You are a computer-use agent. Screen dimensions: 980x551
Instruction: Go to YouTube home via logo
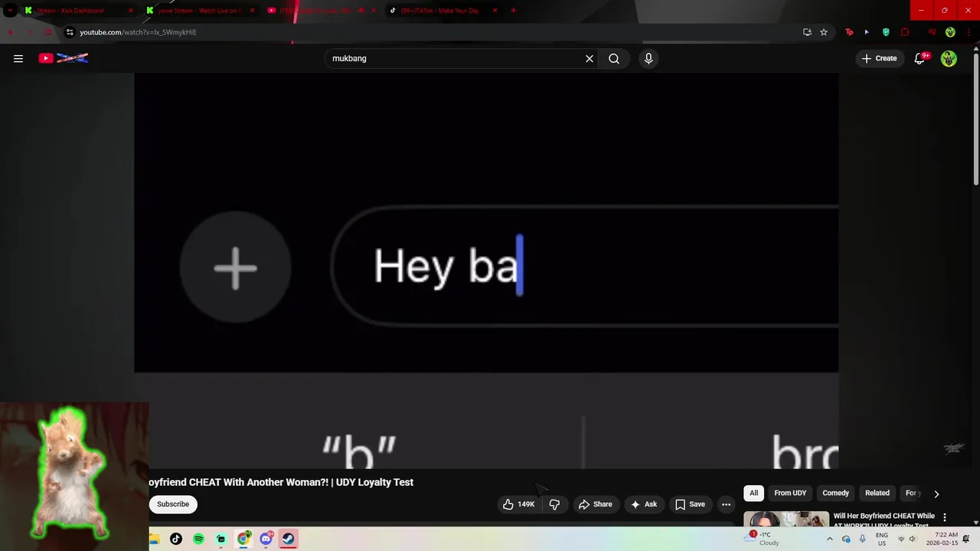point(64,58)
